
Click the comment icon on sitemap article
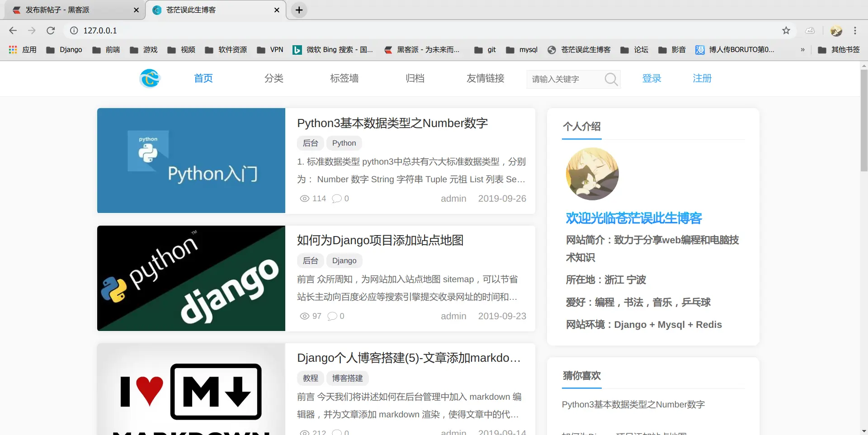[332, 316]
